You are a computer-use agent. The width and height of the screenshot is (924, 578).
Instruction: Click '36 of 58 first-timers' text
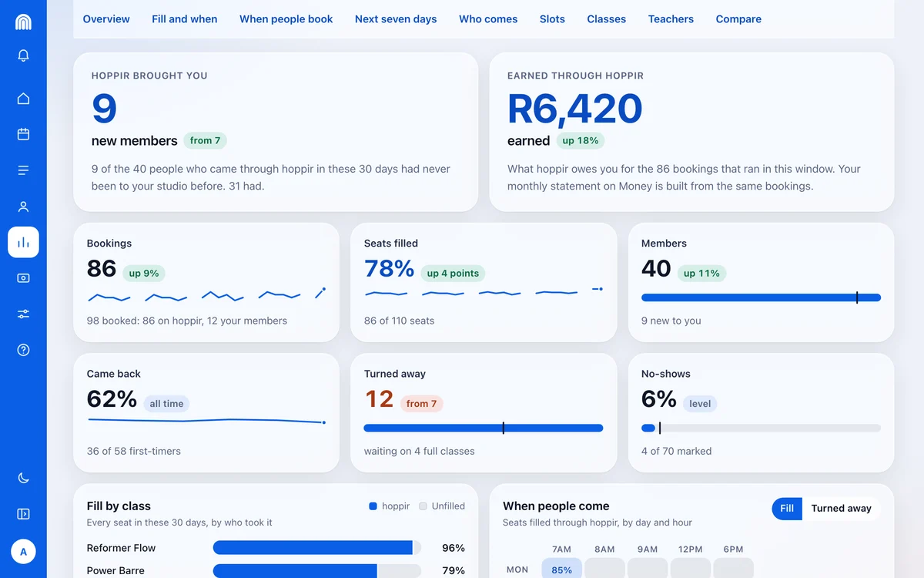pyautogui.click(x=134, y=451)
